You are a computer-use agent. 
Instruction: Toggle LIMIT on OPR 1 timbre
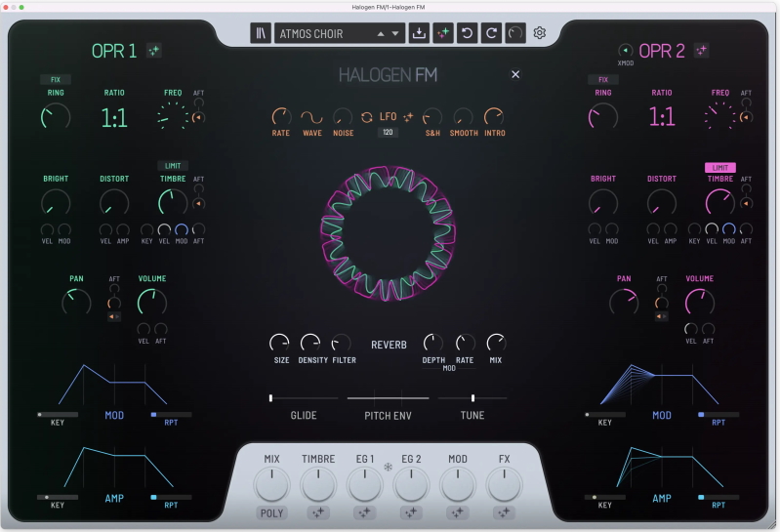(x=173, y=166)
